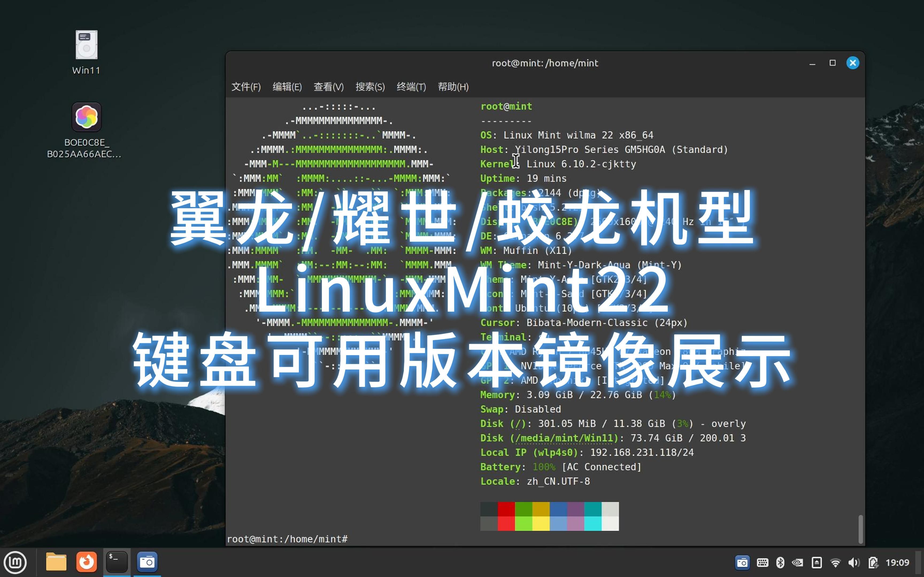Viewport: 924px width, 577px height.
Task: Open the 文件(F) menu
Action: (x=246, y=87)
